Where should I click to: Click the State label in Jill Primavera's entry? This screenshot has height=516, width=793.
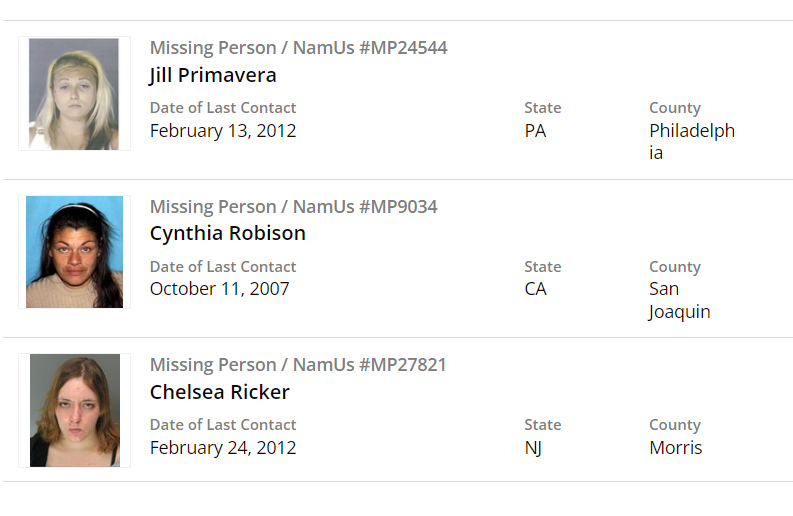(x=542, y=108)
